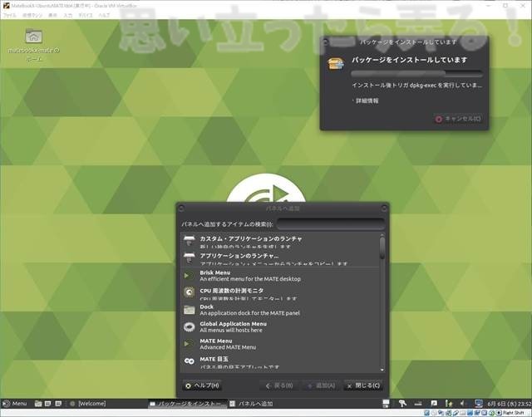The height and width of the screenshot is (417, 532).
Task: Open the VirtualBox 表示 menu
Action: tap(52, 15)
